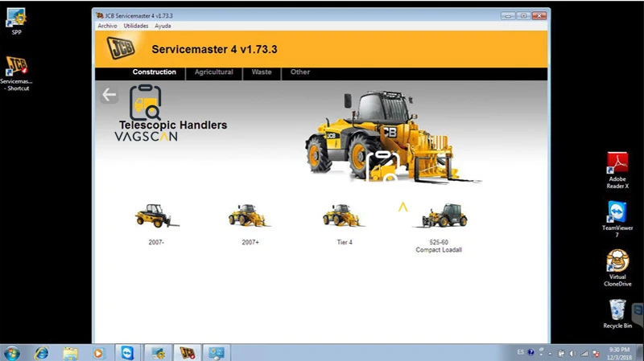Minimize the Servicemaster window

tap(508, 16)
